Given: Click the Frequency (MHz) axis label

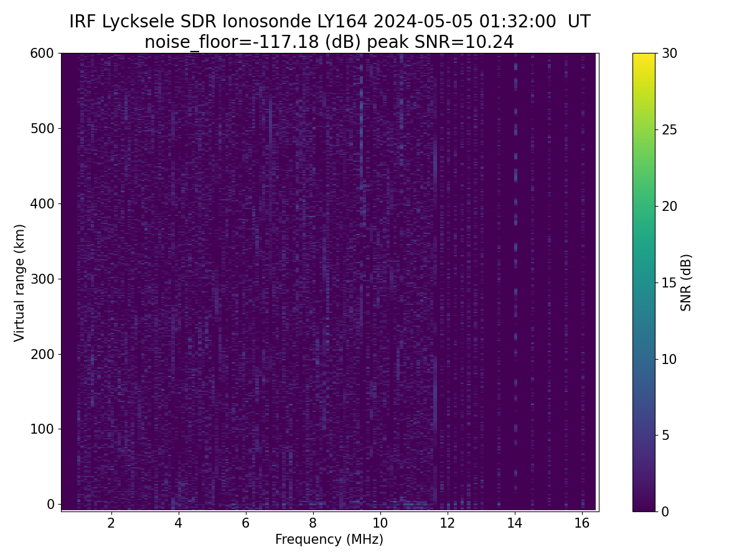Looking at the screenshot, I should point(329,539).
